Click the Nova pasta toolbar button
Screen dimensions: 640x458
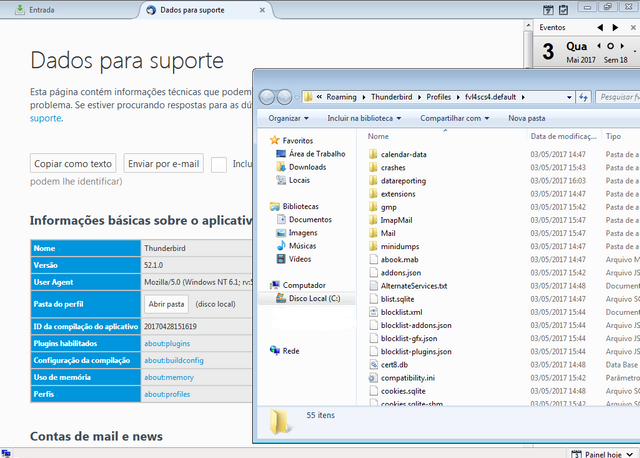[x=527, y=118]
